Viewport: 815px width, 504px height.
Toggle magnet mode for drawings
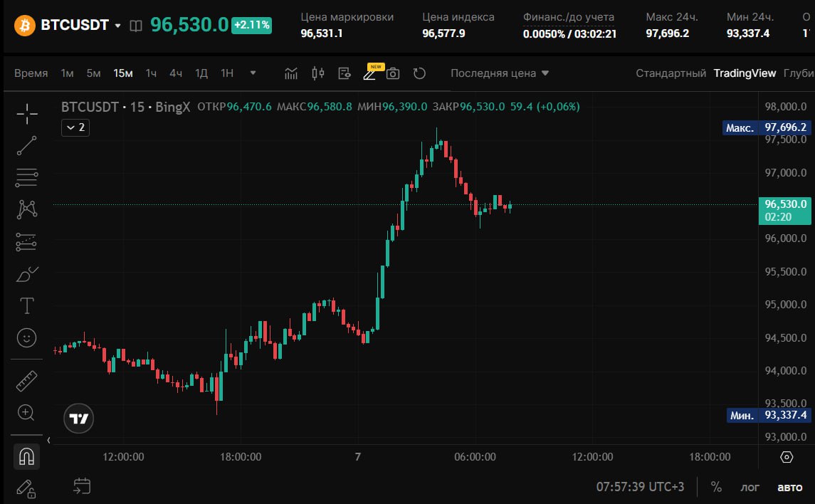point(26,456)
